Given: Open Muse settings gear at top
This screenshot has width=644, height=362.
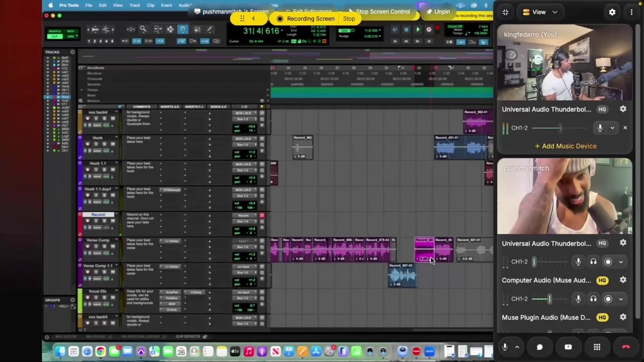Looking at the screenshot, I should coord(612,12).
